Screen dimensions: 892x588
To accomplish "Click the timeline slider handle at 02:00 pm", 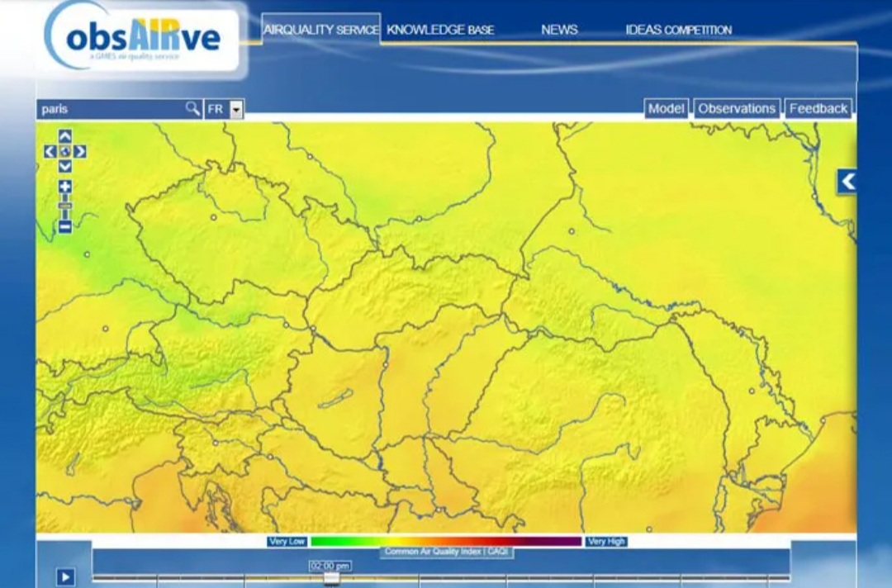I will [x=331, y=578].
